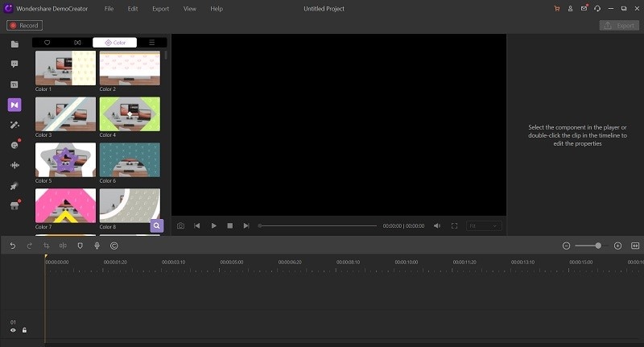The image size is (644, 347).
Task: Select the Crop tool in timeline toolbar
Action: click(47, 246)
